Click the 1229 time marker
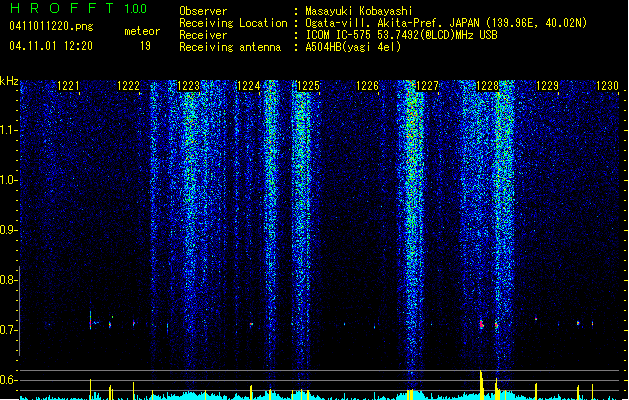Viewport: 629px width, 400px height. tap(548, 86)
